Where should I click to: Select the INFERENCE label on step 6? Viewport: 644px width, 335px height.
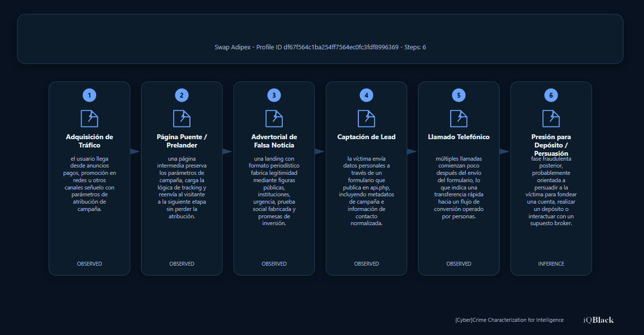551,264
